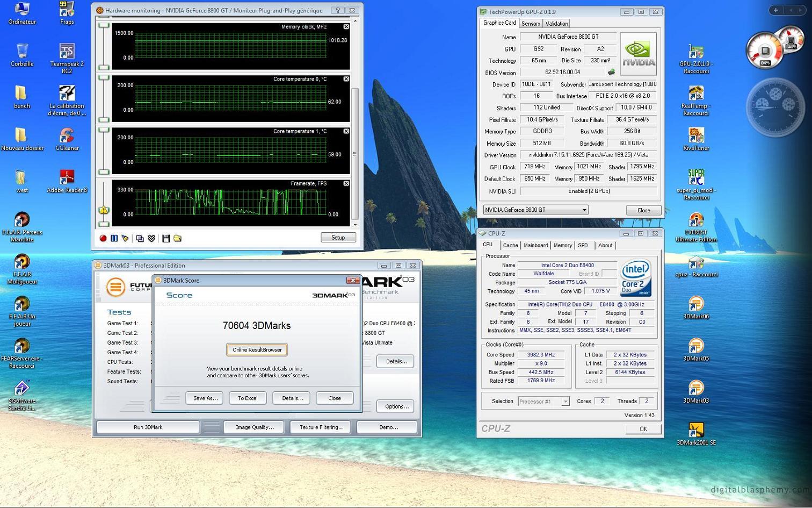This screenshot has width=812, height=508.
Task: Click the double-chevron down icon in monitoring toolbar
Action: (x=151, y=238)
